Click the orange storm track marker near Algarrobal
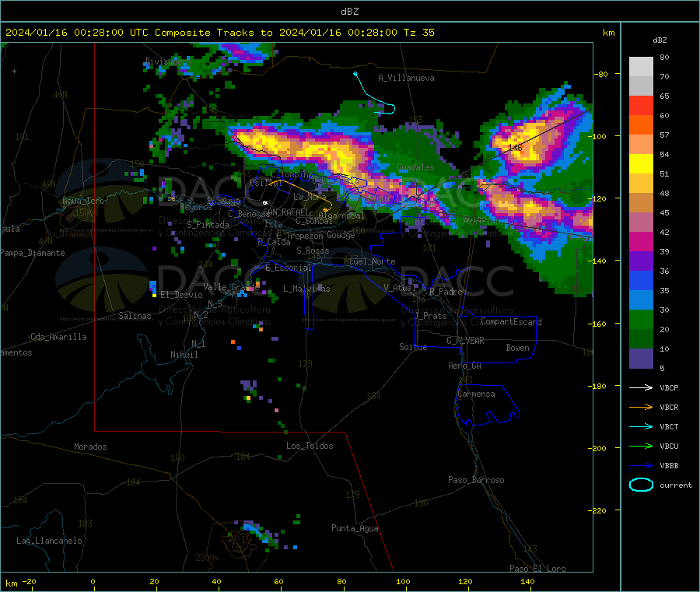The height and width of the screenshot is (592, 700). [325, 209]
